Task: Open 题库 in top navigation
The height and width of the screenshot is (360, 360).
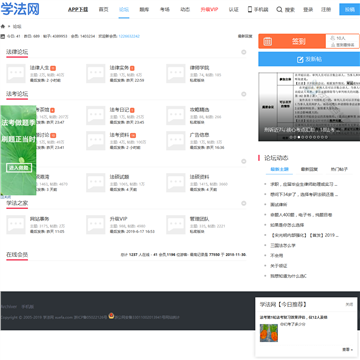Action: [144, 10]
